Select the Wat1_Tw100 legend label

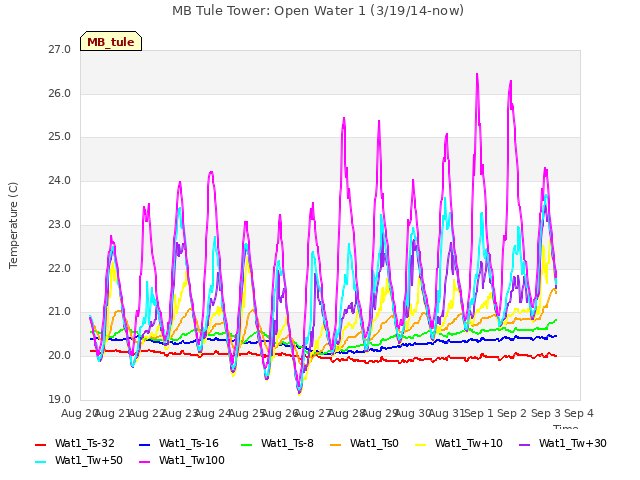coord(192,460)
